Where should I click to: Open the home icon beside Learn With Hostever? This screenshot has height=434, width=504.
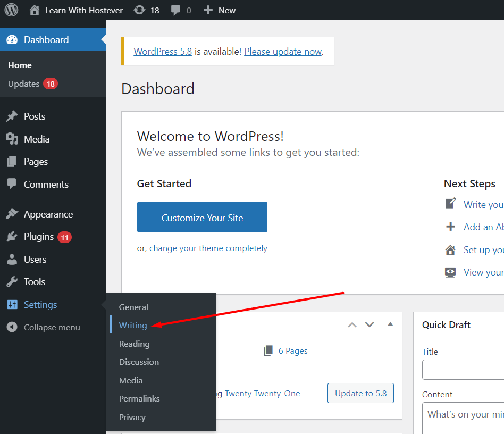coord(35,10)
